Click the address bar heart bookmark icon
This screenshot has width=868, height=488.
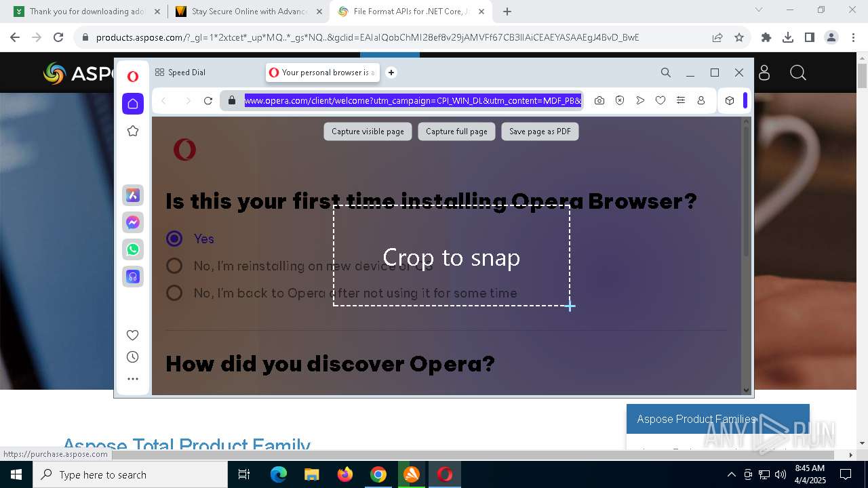pyautogui.click(x=660, y=100)
